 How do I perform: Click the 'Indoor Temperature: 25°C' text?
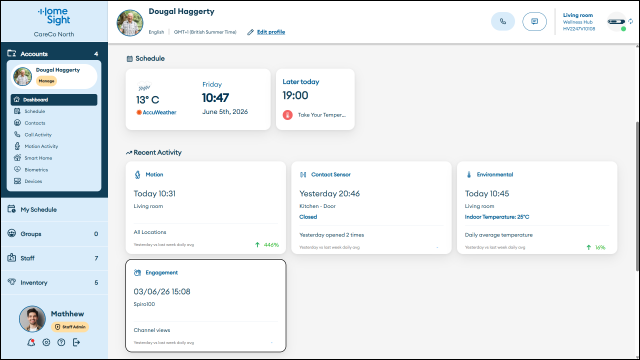tap(497, 217)
